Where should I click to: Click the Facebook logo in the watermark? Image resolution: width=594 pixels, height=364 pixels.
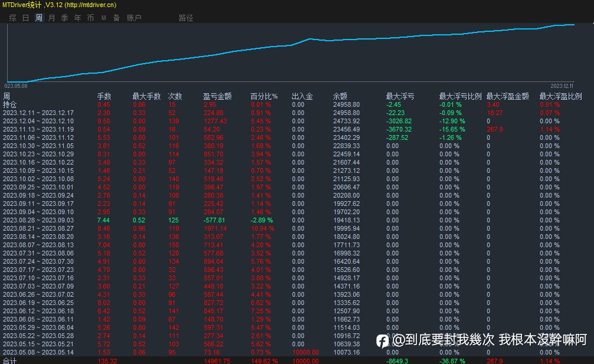click(382, 341)
